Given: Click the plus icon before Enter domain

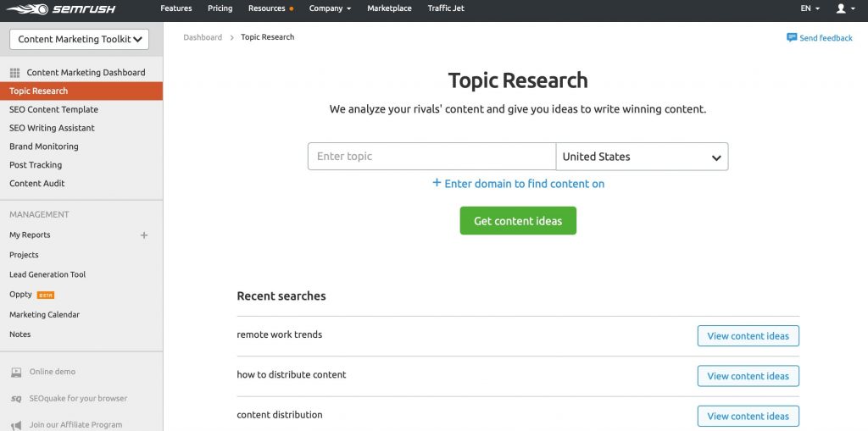Looking at the screenshot, I should (x=437, y=183).
